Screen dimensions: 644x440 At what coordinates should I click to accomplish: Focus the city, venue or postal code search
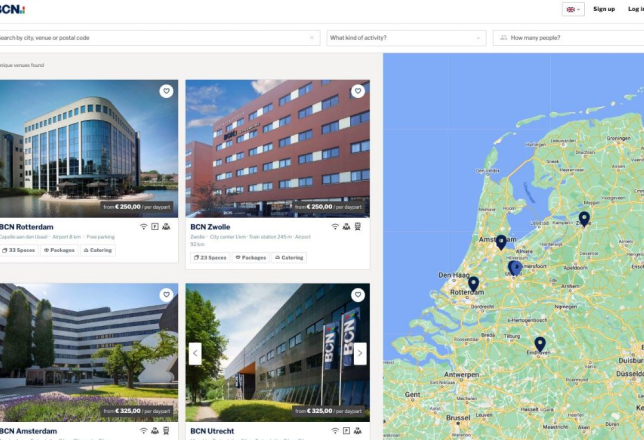coord(159,38)
